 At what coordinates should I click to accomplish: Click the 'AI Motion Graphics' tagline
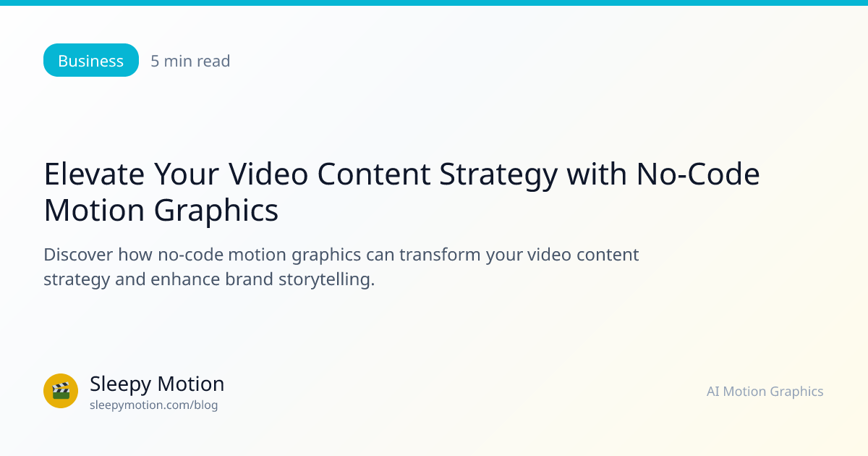765,392
